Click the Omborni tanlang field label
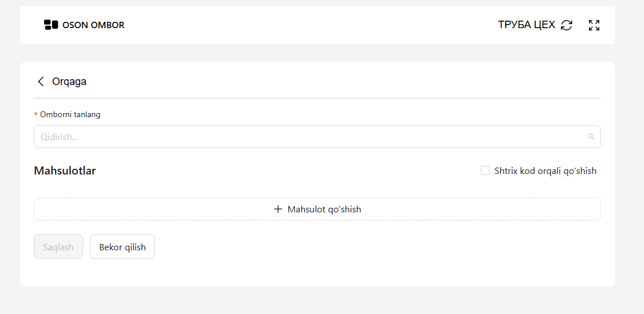Viewport: 644px width, 314px height. tap(70, 115)
